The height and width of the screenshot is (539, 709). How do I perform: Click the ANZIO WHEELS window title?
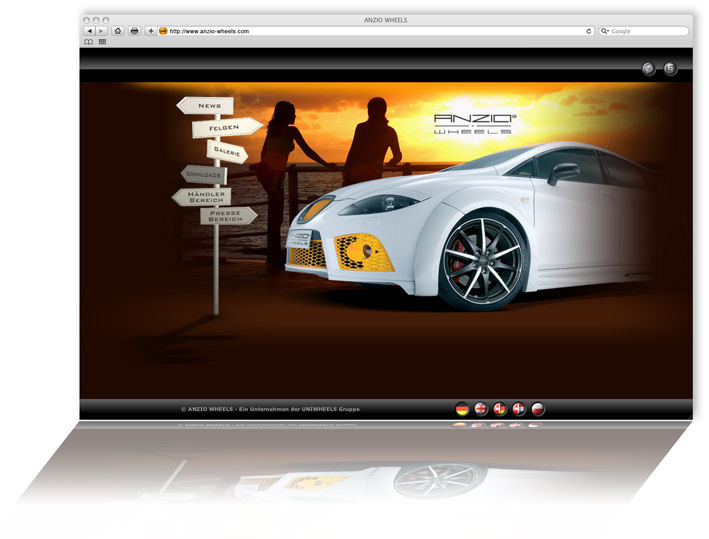coord(385,20)
